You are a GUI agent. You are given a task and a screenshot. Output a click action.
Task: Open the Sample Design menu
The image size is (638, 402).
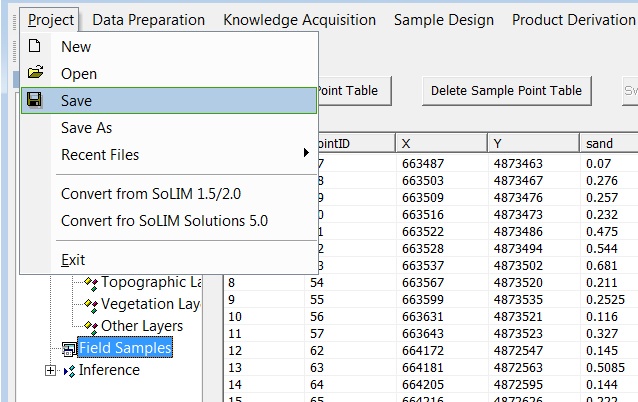[x=444, y=20]
